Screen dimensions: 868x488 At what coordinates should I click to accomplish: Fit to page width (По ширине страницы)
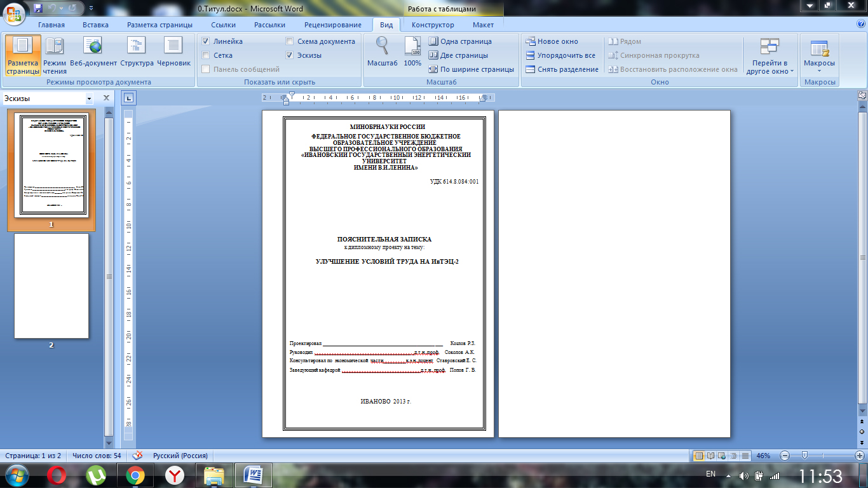pyautogui.click(x=471, y=69)
